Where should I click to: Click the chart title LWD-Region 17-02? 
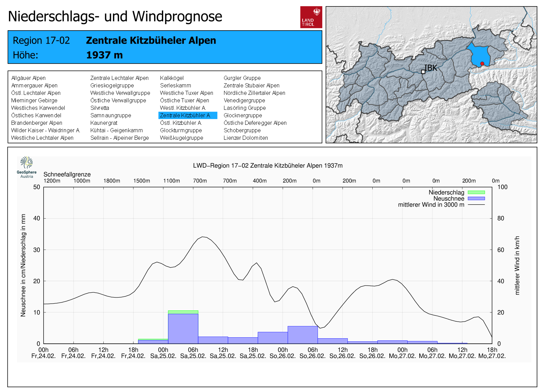pos(268,166)
